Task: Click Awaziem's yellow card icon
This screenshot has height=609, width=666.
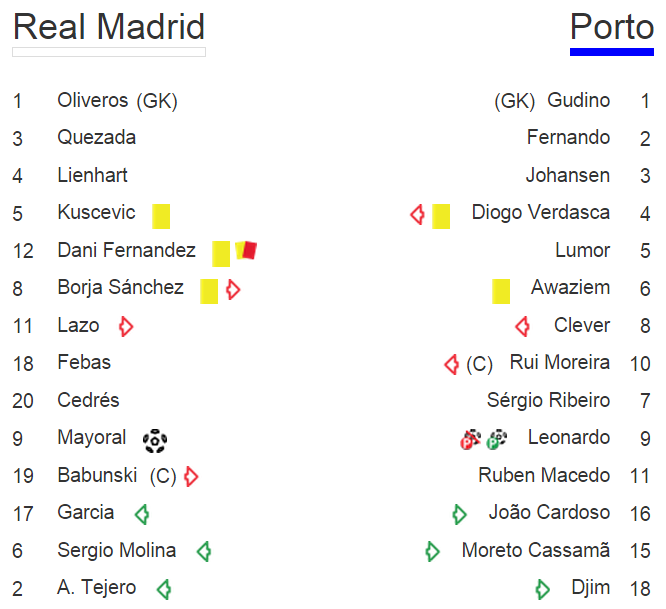Action: click(501, 291)
